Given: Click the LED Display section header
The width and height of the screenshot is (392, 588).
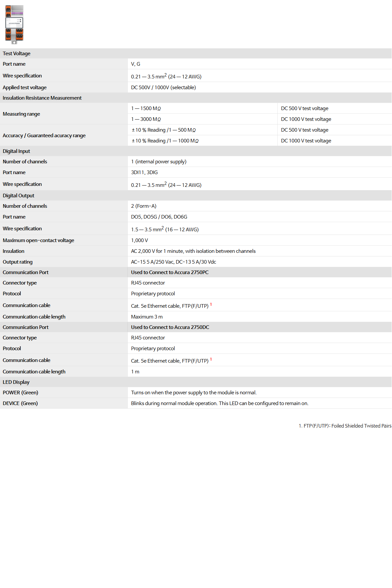Looking at the screenshot, I should 16,382.
